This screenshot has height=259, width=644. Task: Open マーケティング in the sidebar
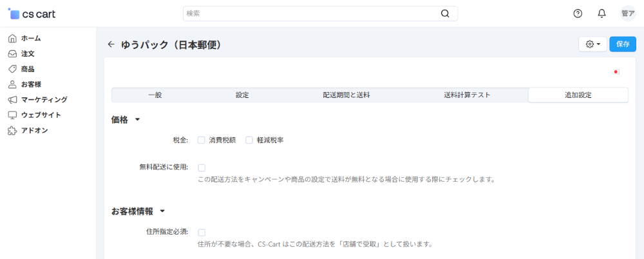coord(43,100)
